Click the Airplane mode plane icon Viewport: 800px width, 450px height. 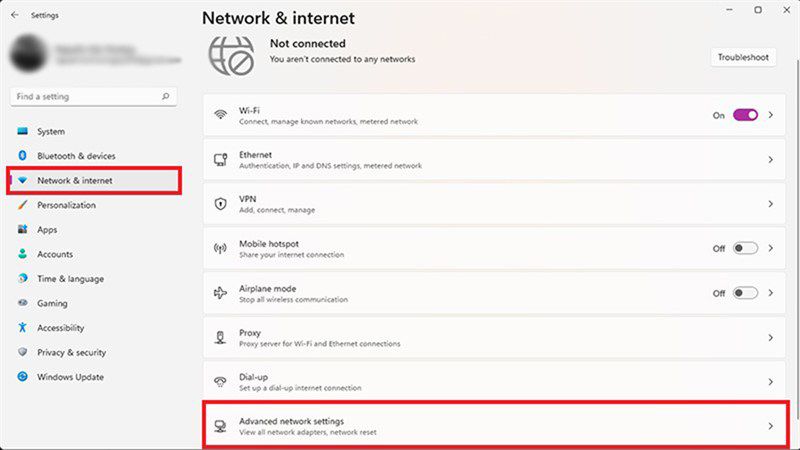[x=220, y=293]
